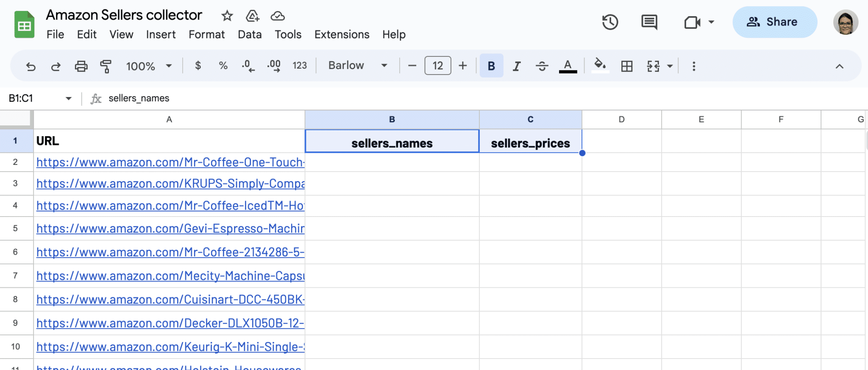Open version history clock icon
The height and width of the screenshot is (370, 868).
click(x=610, y=22)
